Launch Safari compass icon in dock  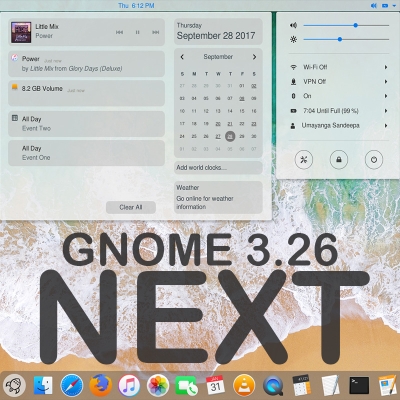[x=71, y=386]
